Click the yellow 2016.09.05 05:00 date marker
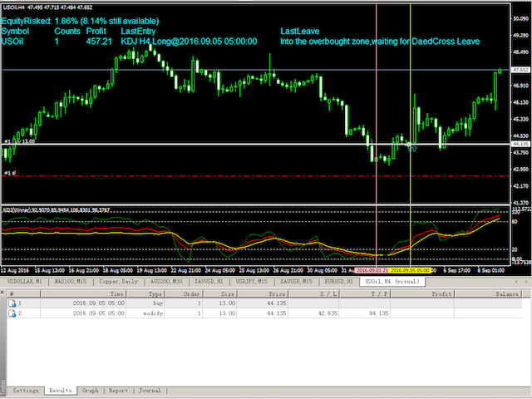The width and height of the screenshot is (532, 399). [x=410, y=270]
